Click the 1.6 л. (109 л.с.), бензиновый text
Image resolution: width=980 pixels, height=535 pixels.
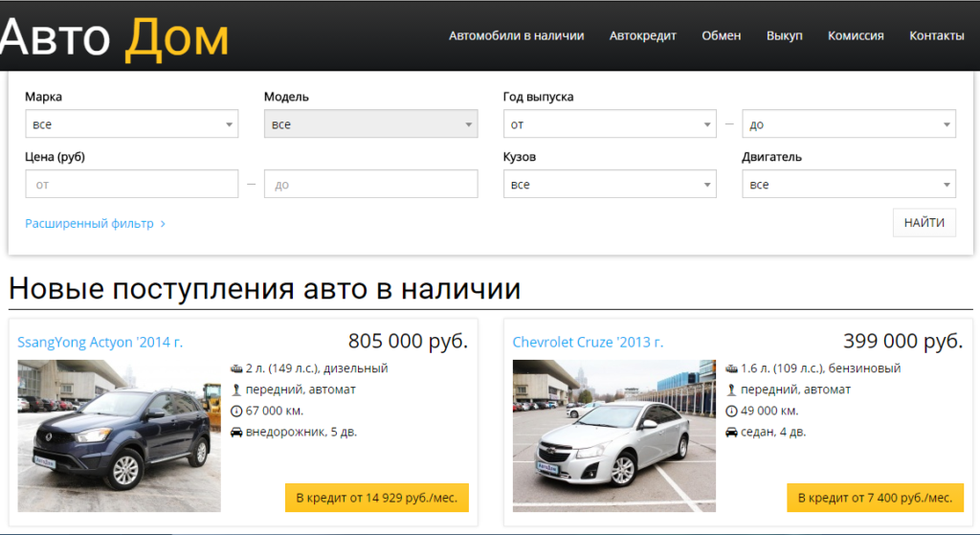[x=820, y=368]
